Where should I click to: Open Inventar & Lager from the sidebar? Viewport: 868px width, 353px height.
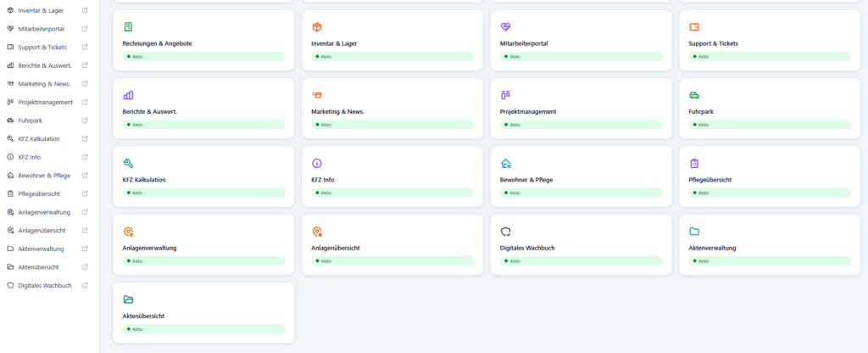click(x=41, y=10)
